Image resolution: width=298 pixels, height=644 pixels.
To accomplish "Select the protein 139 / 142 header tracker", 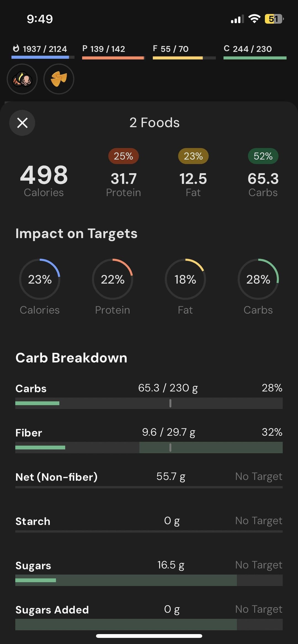I will [x=113, y=51].
